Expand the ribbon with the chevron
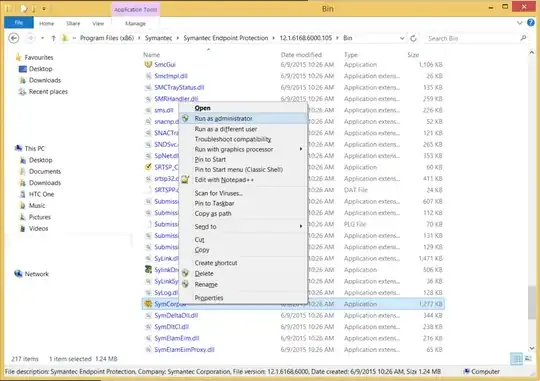This screenshot has width=540, height=381. pyautogui.click(x=520, y=23)
